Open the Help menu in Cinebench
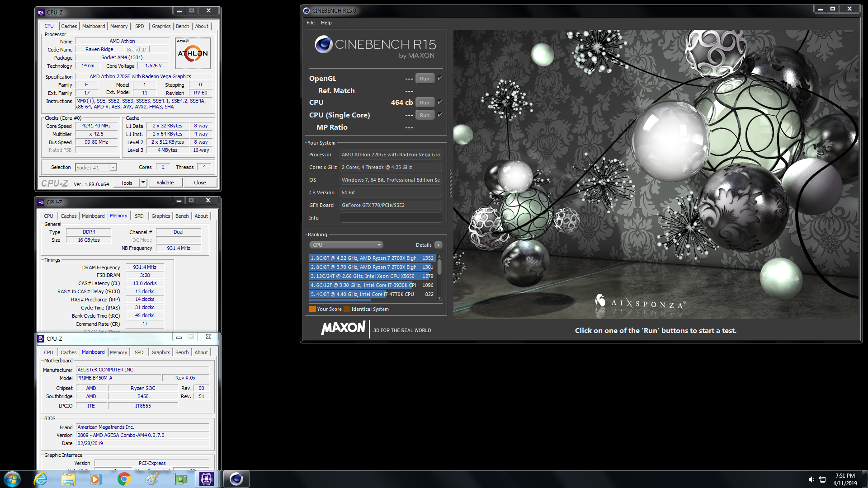This screenshot has width=868, height=488. (326, 23)
